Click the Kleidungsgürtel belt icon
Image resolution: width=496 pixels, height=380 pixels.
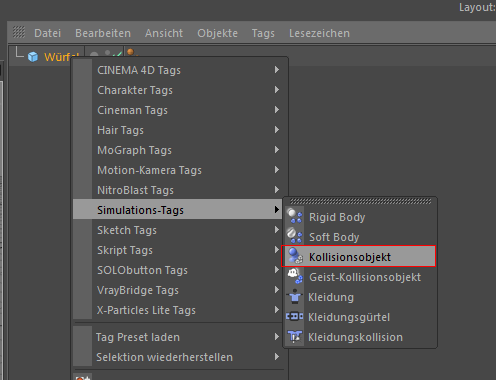295,316
